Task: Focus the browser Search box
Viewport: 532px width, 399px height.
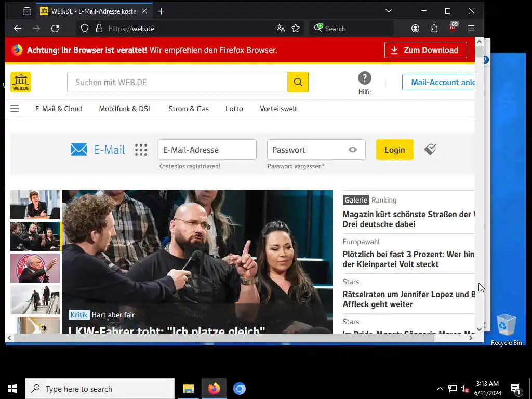Action: [x=351, y=29]
